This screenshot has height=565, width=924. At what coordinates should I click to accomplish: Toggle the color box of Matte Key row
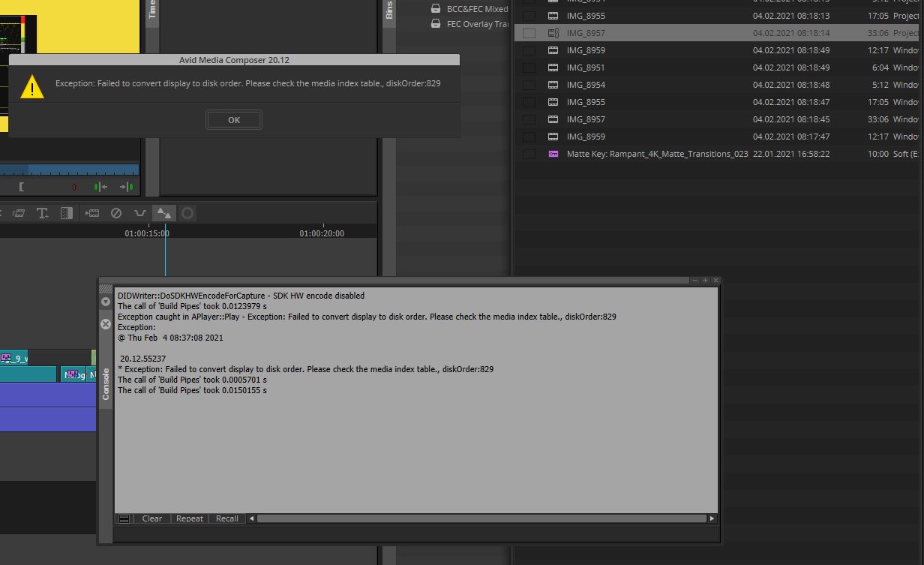529,154
